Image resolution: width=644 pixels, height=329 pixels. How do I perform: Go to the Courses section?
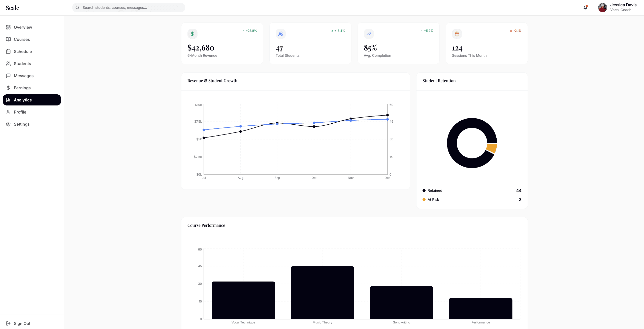pyautogui.click(x=22, y=39)
